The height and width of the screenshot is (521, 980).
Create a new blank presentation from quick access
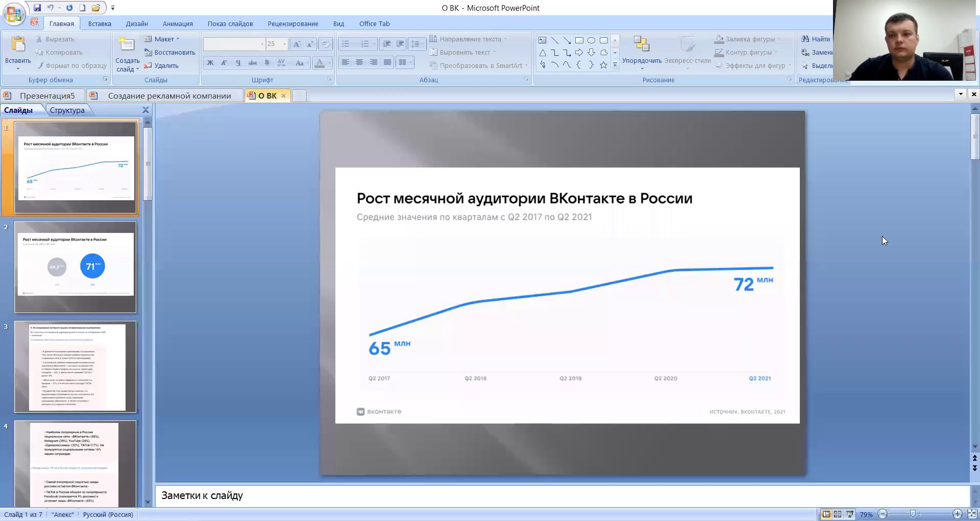point(82,8)
